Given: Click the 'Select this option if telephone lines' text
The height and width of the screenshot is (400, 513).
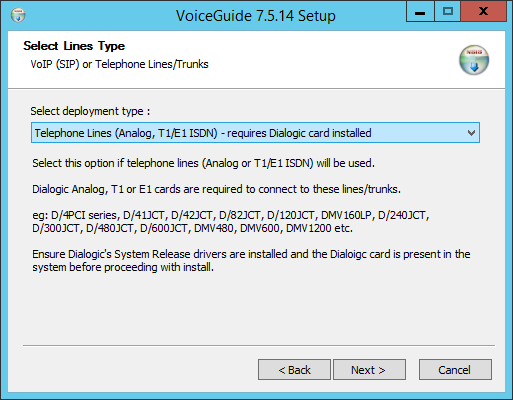Looking at the screenshot, I should point(203,163).
